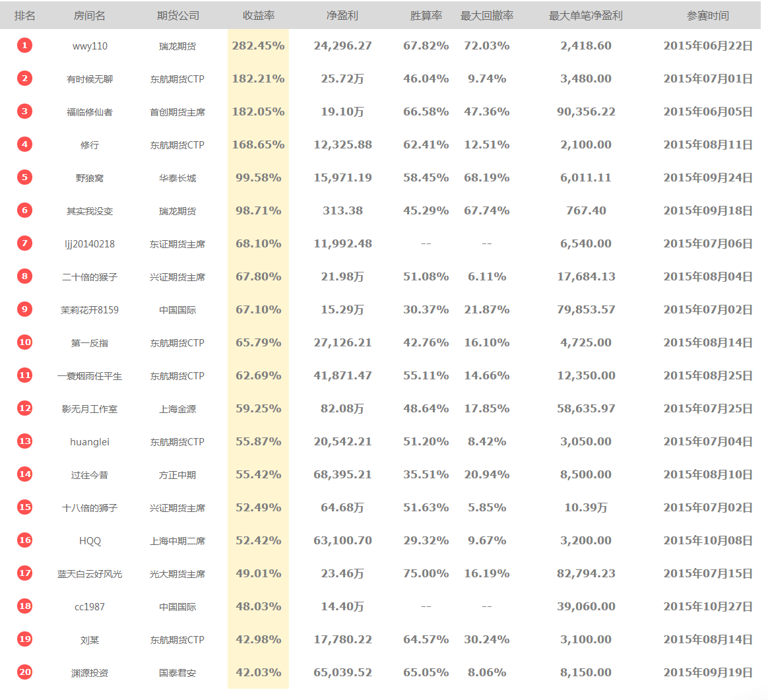Screen dimensions: 768x700
Task: Click the red rank 19 badge
Action: tap(24, 639)
